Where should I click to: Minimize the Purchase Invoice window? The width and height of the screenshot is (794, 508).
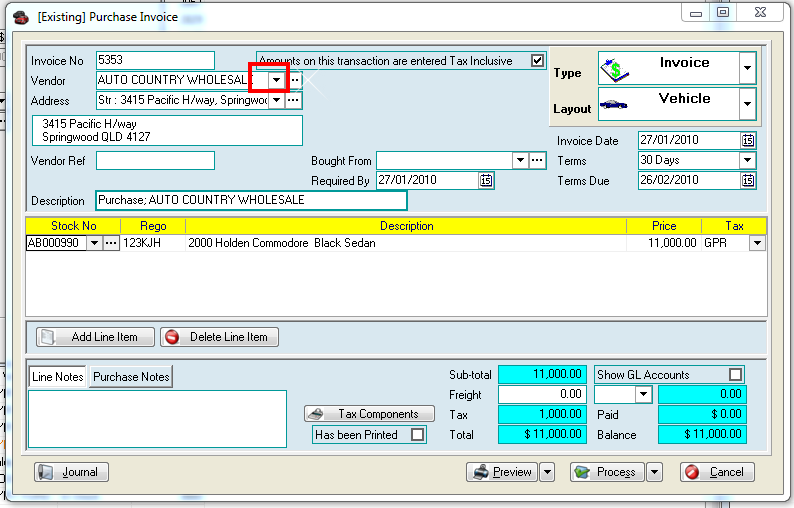[696, 12]
